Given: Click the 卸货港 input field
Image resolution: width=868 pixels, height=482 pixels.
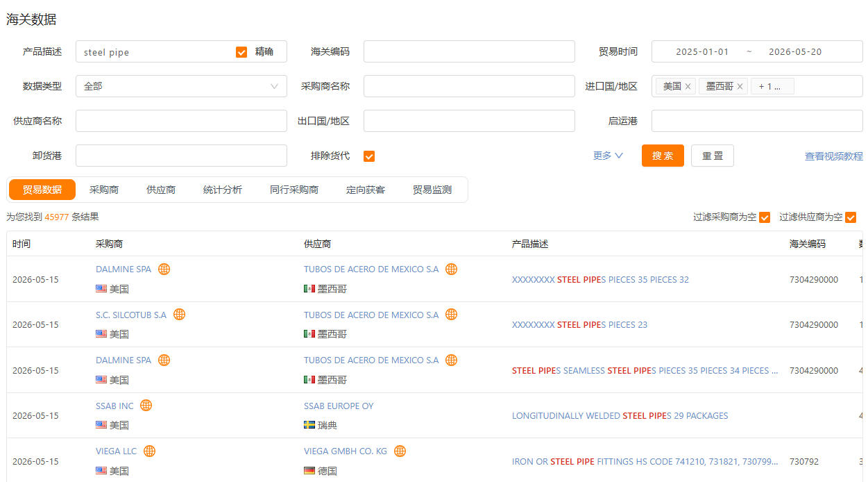Looking at the screenshot, I should (x=181, y=156).
